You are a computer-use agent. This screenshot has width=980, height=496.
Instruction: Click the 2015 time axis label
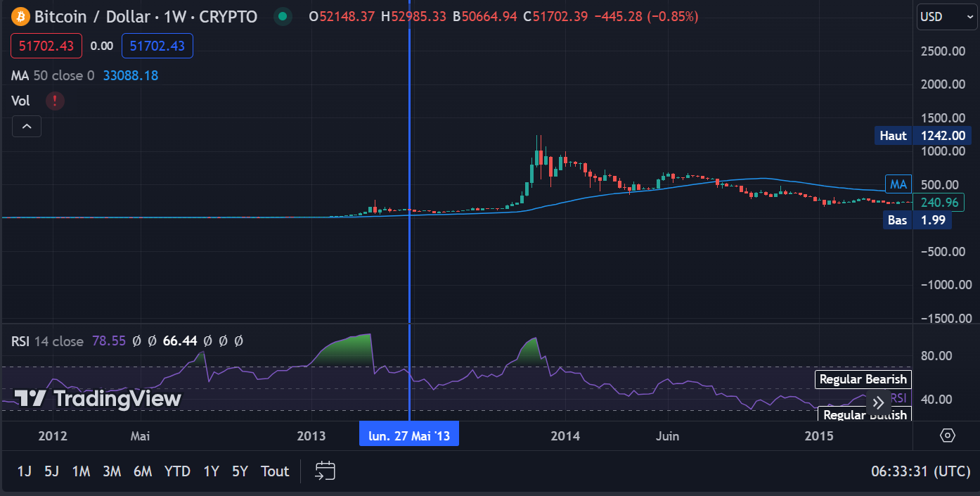[x=819, y=436]
